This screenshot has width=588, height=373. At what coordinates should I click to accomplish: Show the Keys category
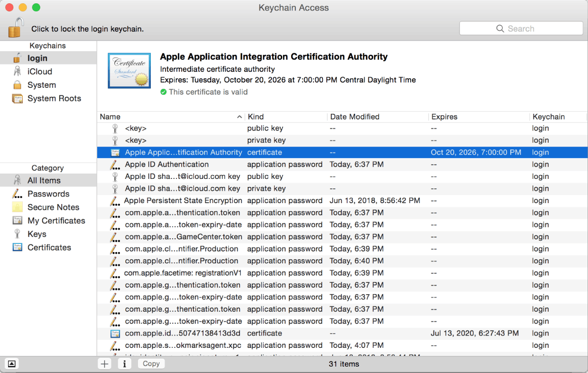pyautogui.click(x=48, y=234)
